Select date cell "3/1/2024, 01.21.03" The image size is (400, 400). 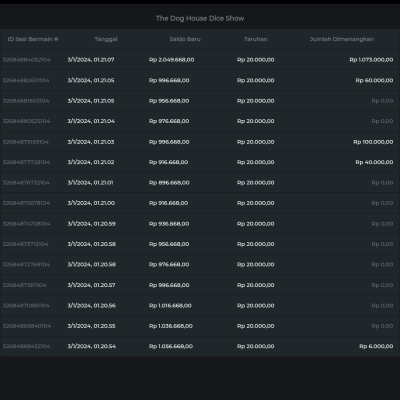point(91,142)
